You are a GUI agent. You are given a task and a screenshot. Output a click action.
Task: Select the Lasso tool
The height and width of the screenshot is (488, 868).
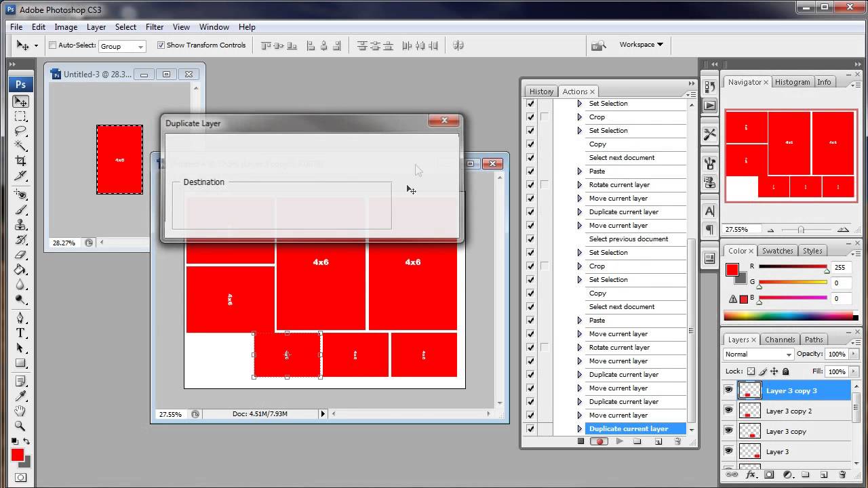tap(20, 131)
